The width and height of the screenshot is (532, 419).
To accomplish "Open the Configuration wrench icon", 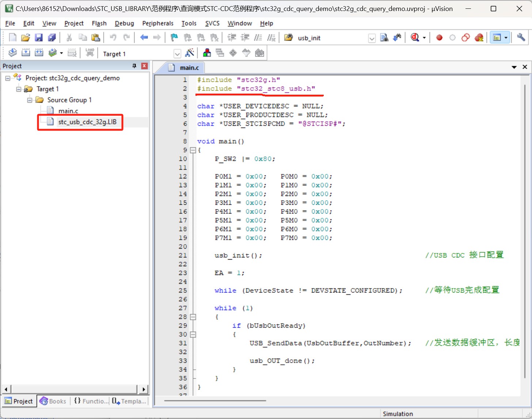I will [x=521, y=37].
